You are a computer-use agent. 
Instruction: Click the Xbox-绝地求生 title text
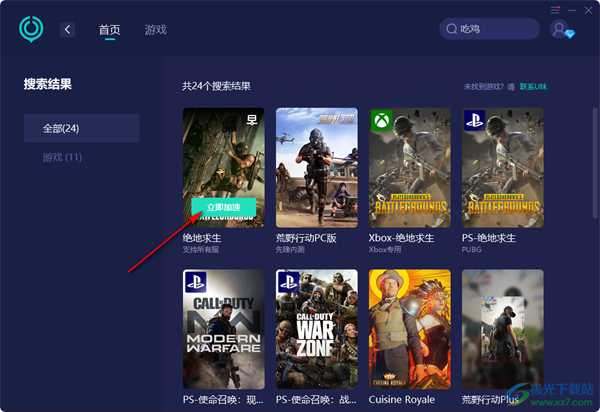click(401, 238)
